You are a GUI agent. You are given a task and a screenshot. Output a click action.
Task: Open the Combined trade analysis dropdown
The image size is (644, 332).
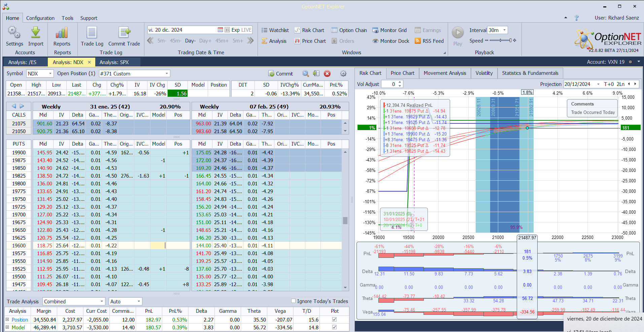pos(102,301)
